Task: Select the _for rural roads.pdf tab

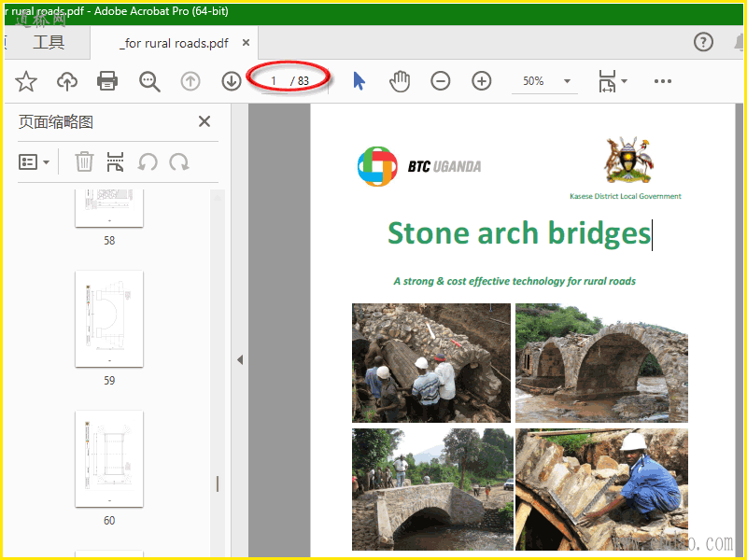Action: pos(175,43)
